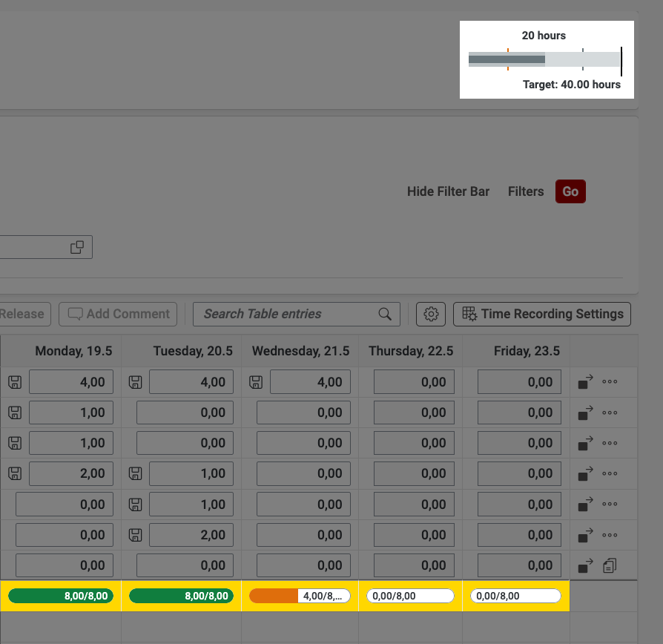The image size is (663, 644).
Task: Click save icon beside Monday 4,00 entry
Action: [15, 382]
